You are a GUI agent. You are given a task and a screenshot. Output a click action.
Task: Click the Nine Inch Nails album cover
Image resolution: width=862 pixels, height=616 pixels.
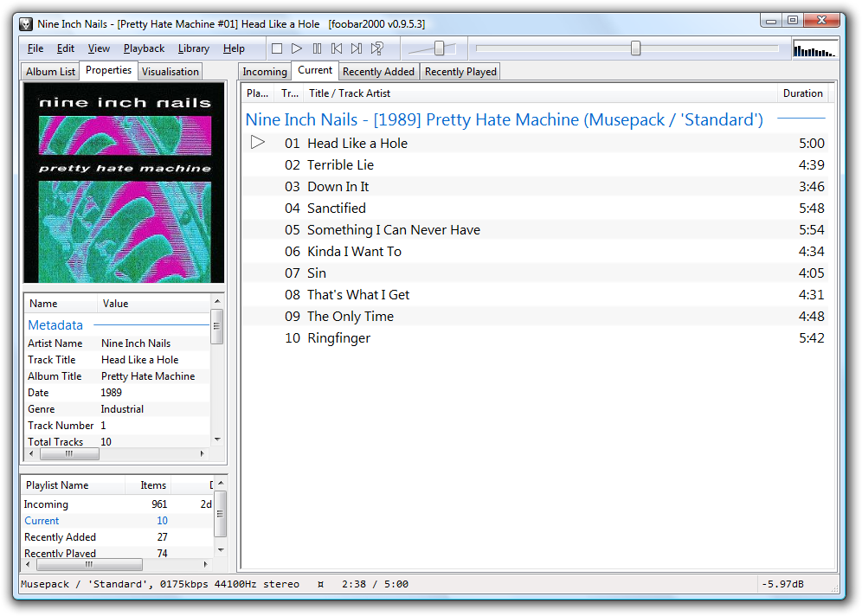pos(124,183)
